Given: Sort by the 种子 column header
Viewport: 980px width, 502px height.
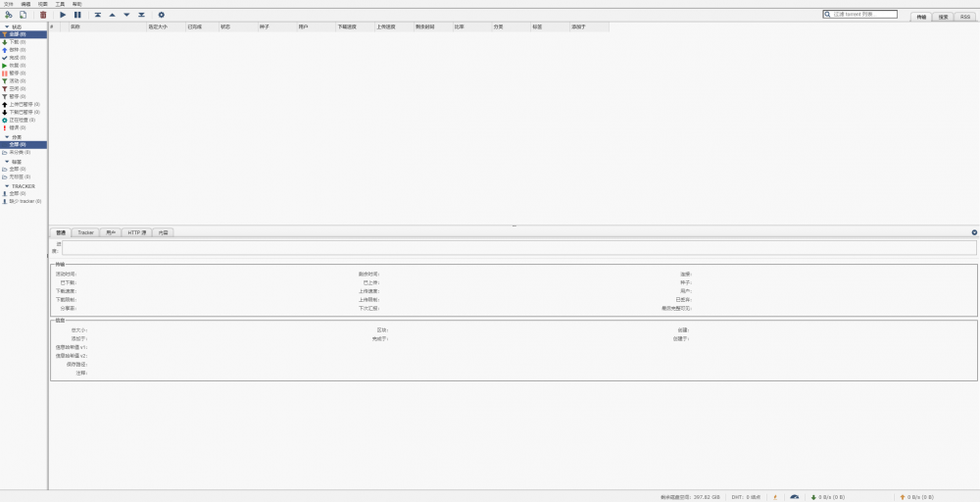Looking at the screenshot, I should coord(277,26).
